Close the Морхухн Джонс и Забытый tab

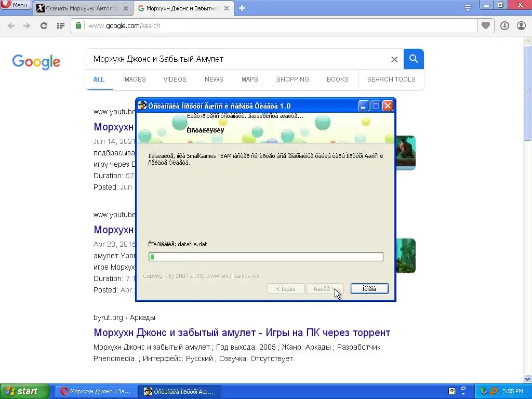227,8
